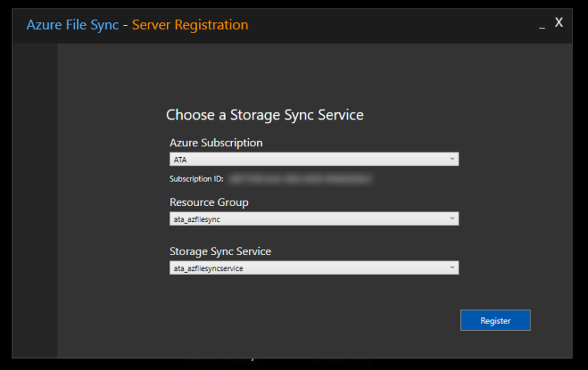588x370 pixels.
Task: Click the Subscription ID label
Action: [x=196, y=178]
